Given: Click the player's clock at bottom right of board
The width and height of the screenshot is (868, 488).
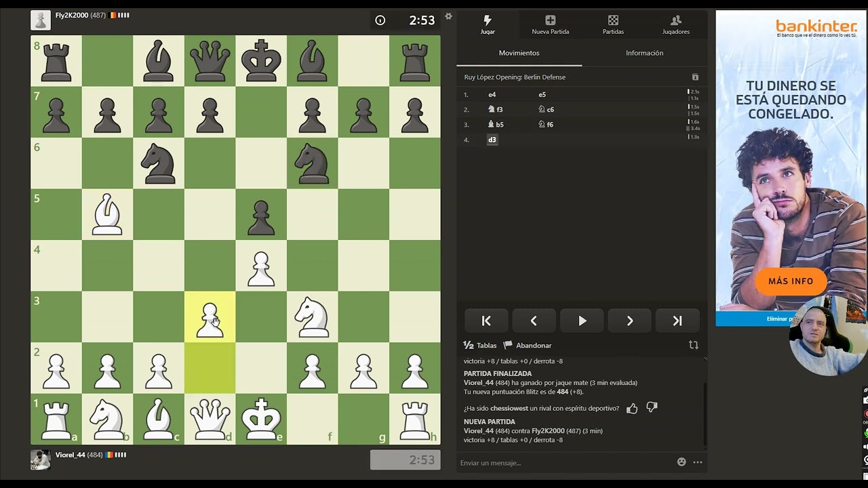Looking at the screenshot, I should (x=406, y=460).
